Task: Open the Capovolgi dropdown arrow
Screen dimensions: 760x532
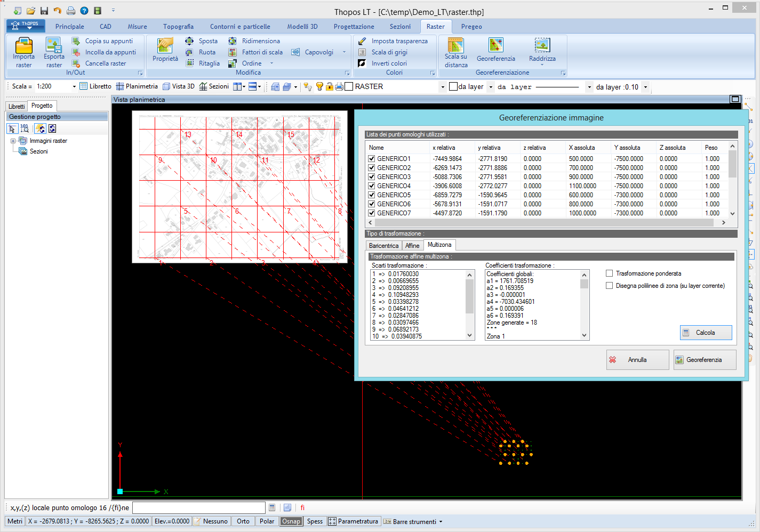Action: tap(344, 52)
